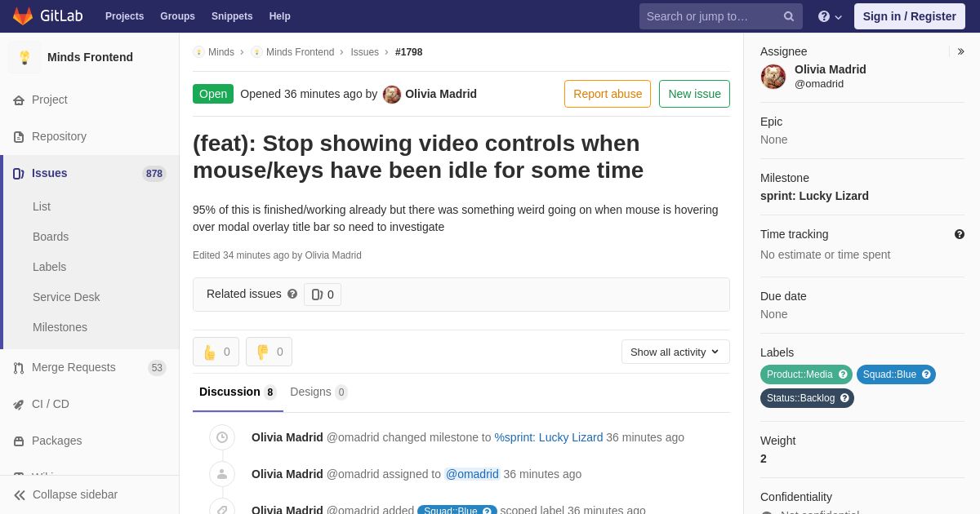The height and width of the screenshot is (514, 980).
Task: Open the Snippets menu item
Action: click(232, 16)
